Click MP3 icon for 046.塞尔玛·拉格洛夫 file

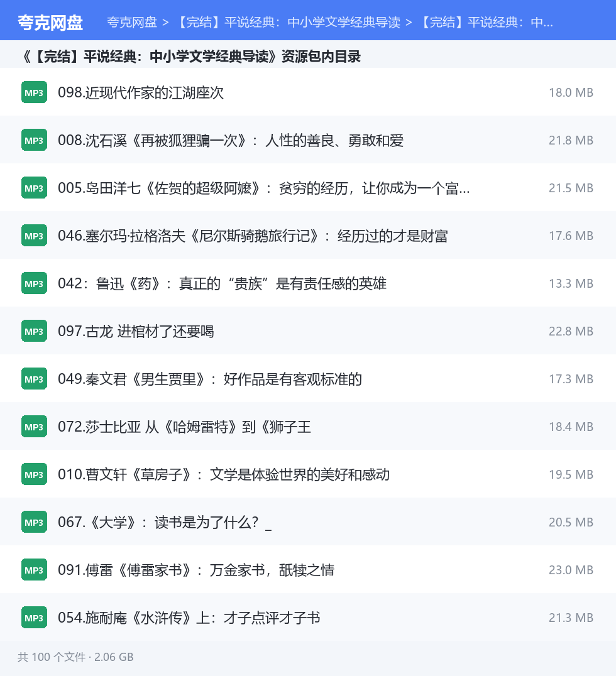click(34, 236)
